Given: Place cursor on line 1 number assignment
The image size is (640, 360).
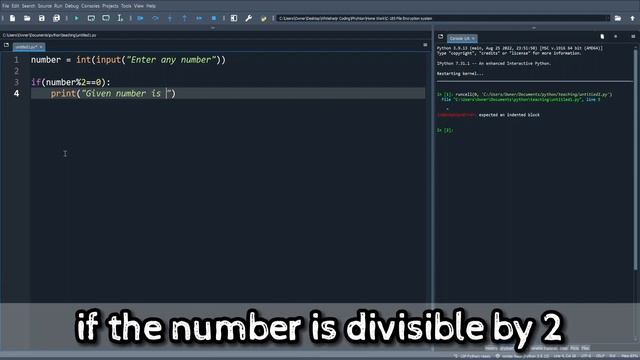Looking at the screenshot, I should 128,60.
